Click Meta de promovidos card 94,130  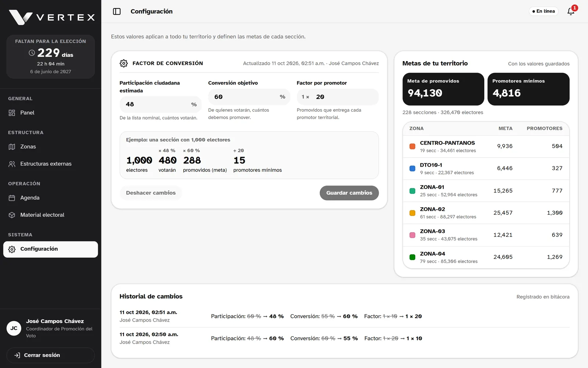[x=443, y=89]
